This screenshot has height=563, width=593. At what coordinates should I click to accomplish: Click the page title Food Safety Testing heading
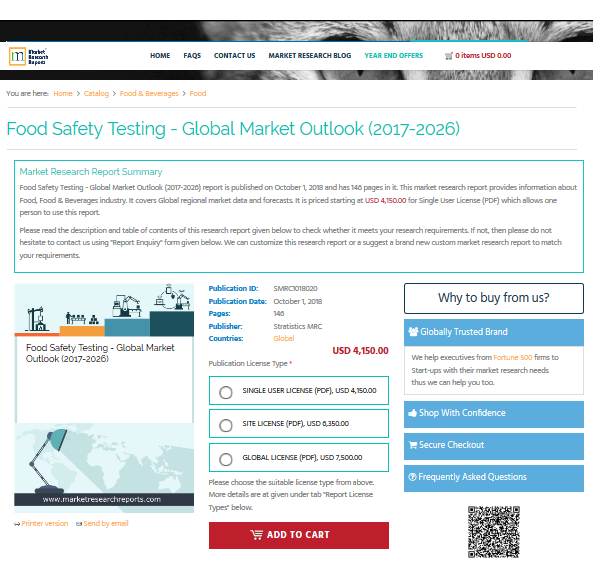pos(233,129)
